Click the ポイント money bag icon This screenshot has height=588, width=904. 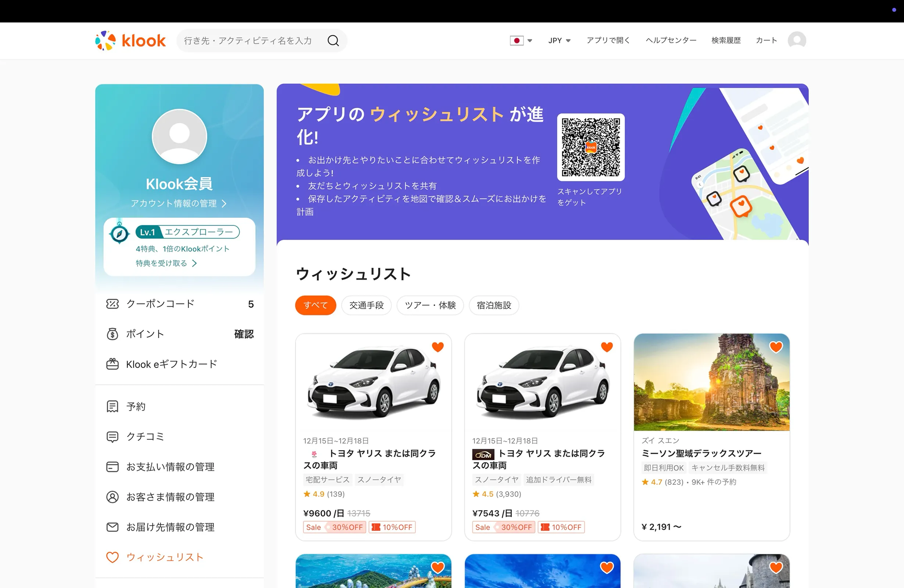coord(112,334)
